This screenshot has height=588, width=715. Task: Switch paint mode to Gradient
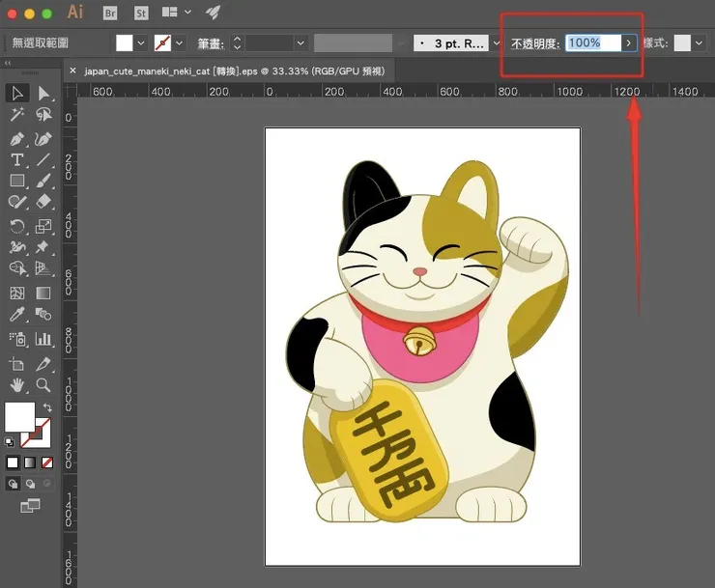tap(30, 462)
